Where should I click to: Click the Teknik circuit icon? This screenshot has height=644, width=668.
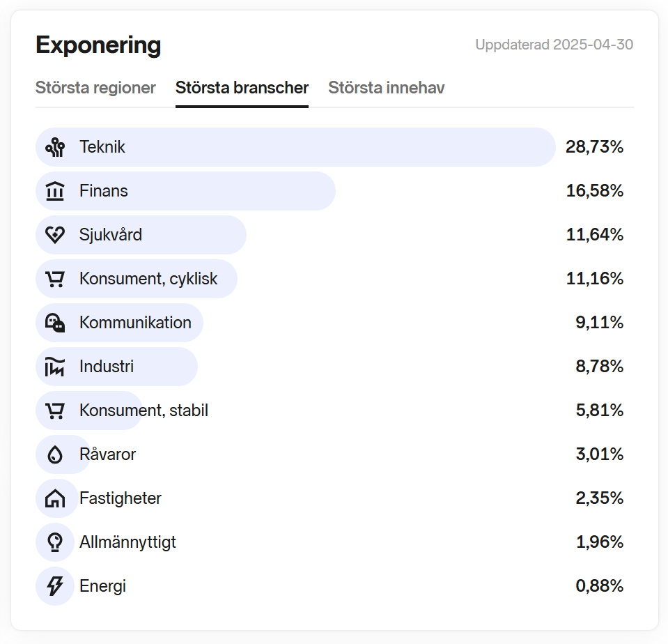(55, 147)
